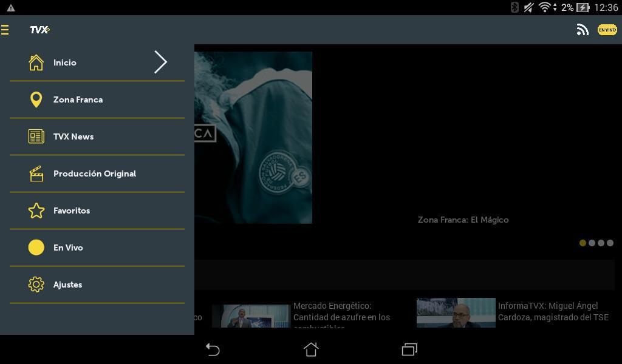
Task: Select the third carousel page dot
Action: pyautogui.click(x=601, y=243)
